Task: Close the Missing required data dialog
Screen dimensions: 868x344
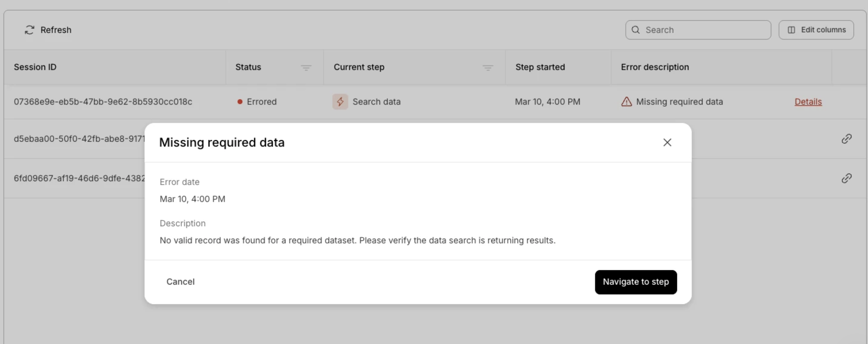Action: tap(667, 143)
